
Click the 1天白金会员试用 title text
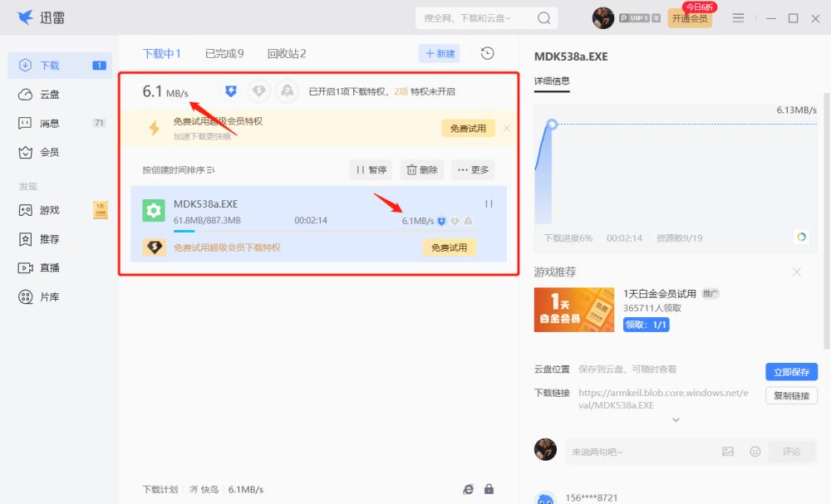(x=659, y=294)
